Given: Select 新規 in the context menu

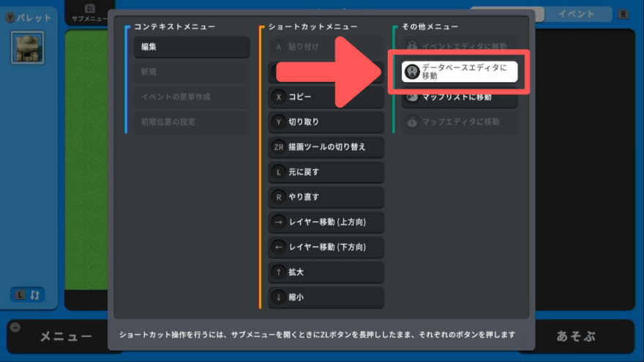Looking at the screenshot, I should click(x=192, y=72).
